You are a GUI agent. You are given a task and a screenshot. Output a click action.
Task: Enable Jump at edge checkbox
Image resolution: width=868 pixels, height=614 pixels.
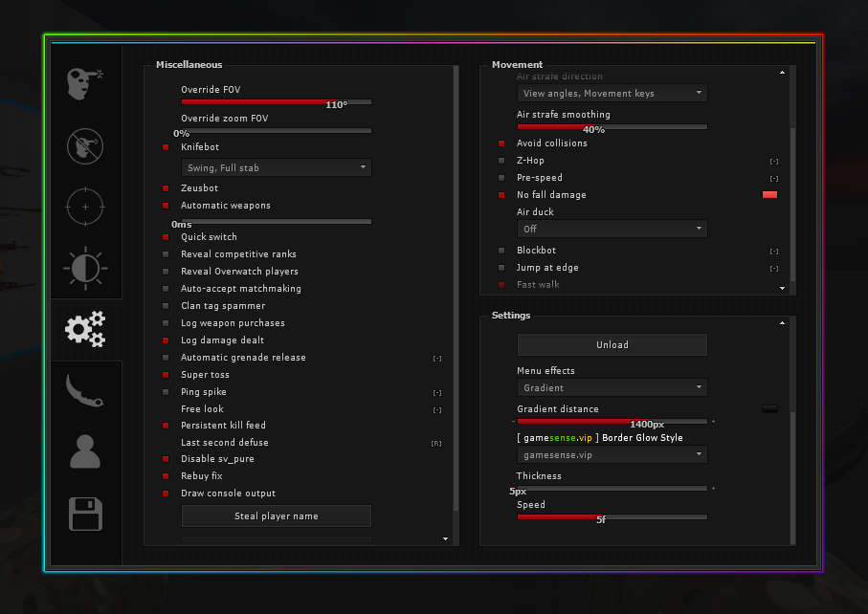[x=501, y=268]
